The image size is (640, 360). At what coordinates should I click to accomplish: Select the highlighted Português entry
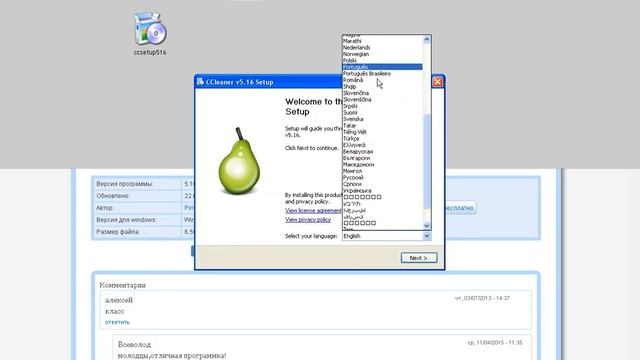tap(382, 67)
